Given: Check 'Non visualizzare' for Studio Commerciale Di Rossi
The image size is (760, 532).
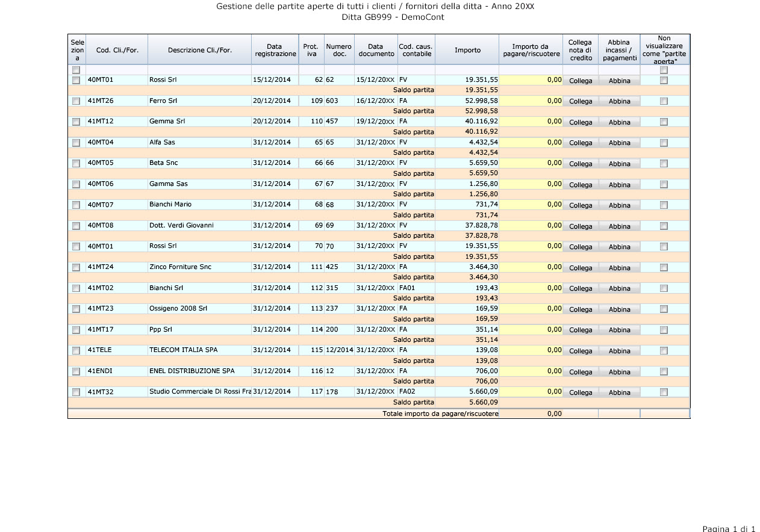Looking at the screenshot, I should pos(664,392).
